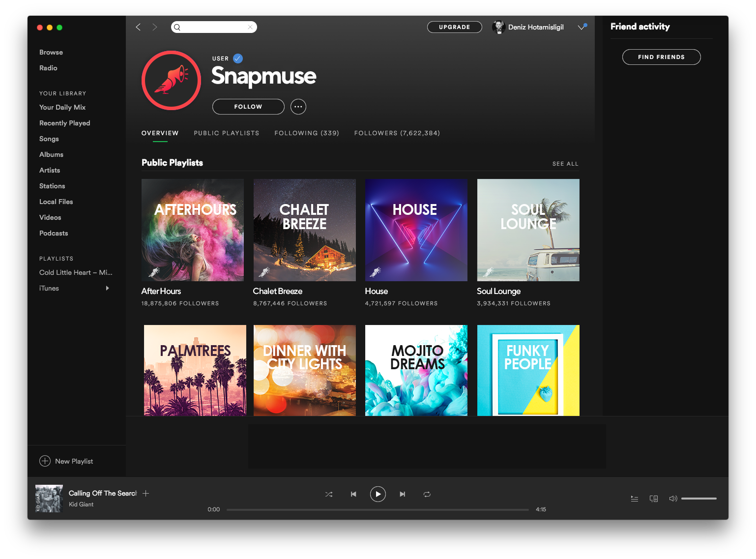Click the Chalet Breeze playlist title
Image resolution: width=756 pixels, height=559 pixels.
click(278, 291)
